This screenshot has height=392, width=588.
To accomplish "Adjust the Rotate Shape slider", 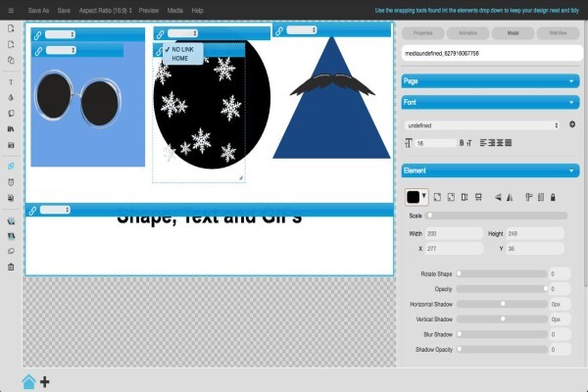I will tap(502, 273).
